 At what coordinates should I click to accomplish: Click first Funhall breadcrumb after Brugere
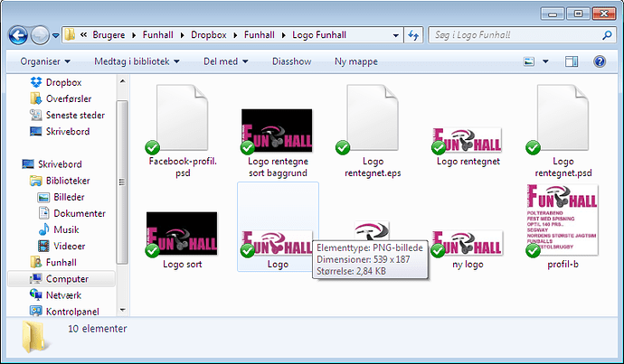point(158,35)
